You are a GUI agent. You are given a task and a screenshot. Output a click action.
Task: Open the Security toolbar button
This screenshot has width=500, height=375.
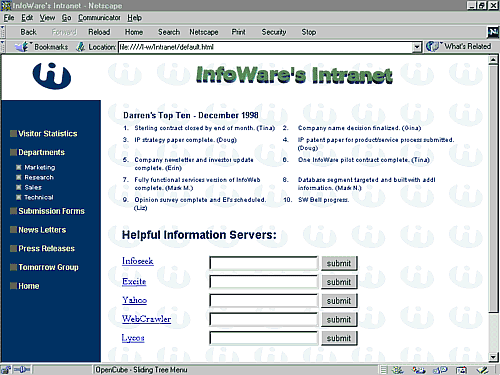(x=274, y=32)
